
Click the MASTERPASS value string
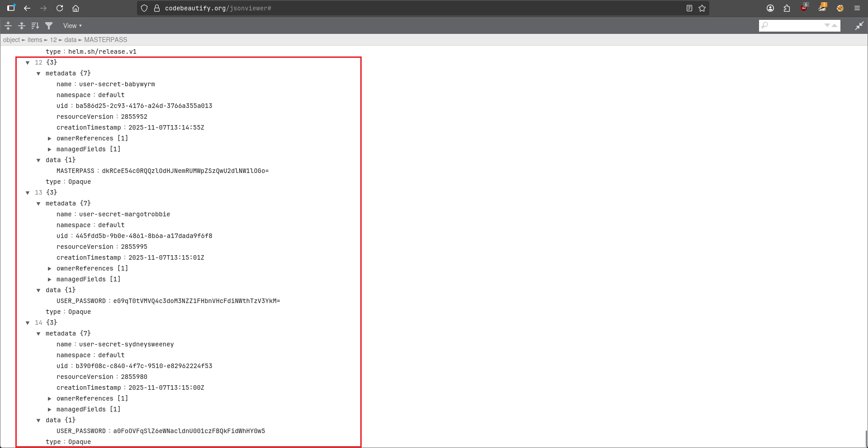click(185, 171)
